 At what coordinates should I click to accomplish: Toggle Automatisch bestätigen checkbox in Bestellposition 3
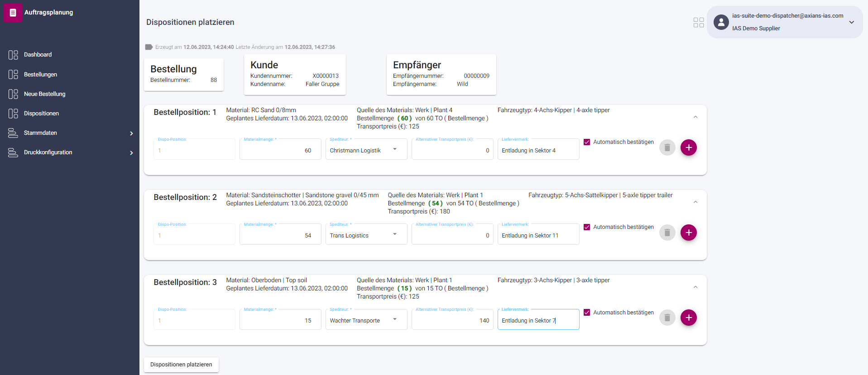[x=587, y=313]
